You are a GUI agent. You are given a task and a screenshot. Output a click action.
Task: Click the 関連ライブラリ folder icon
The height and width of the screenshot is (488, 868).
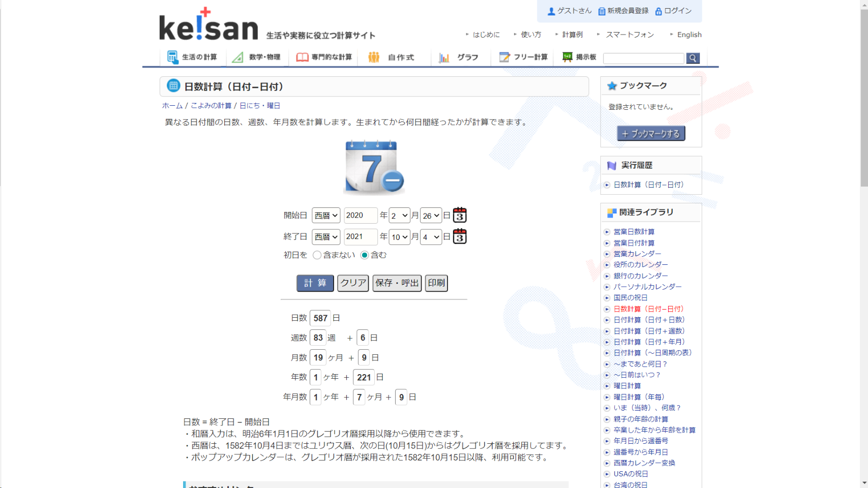click(612, 213)
